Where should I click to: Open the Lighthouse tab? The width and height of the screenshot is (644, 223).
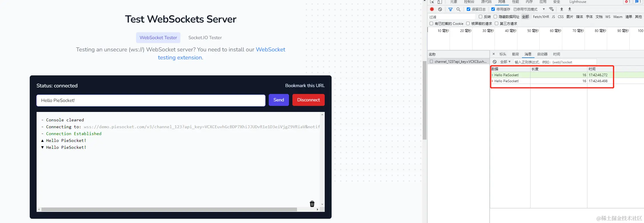click(x=578, y=2)
